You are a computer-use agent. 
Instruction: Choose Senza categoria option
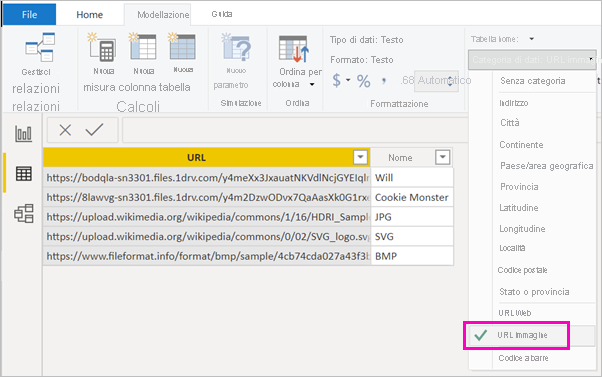pyautogui.click(x=533, y=81)
